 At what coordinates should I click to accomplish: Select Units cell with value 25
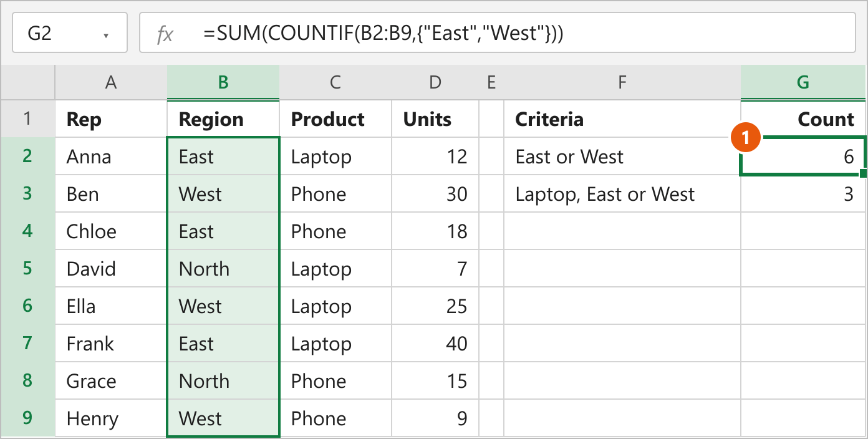click(435, 306)
